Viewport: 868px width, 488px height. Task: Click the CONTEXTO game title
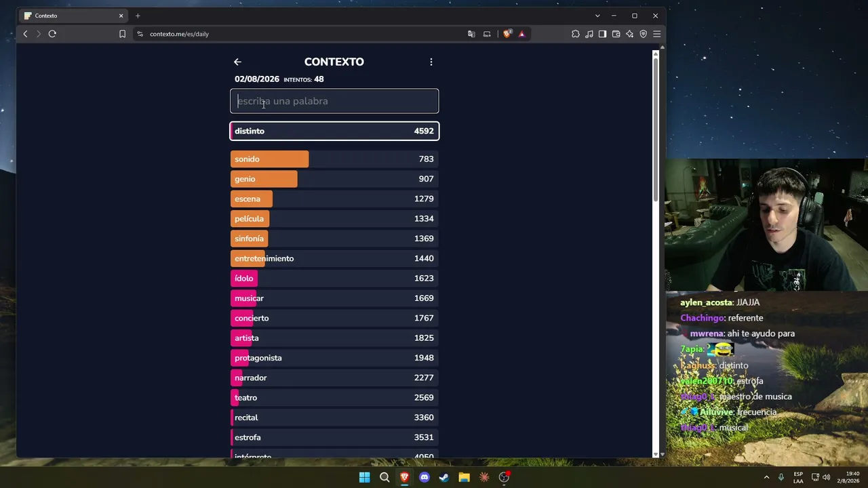point(334,62)
